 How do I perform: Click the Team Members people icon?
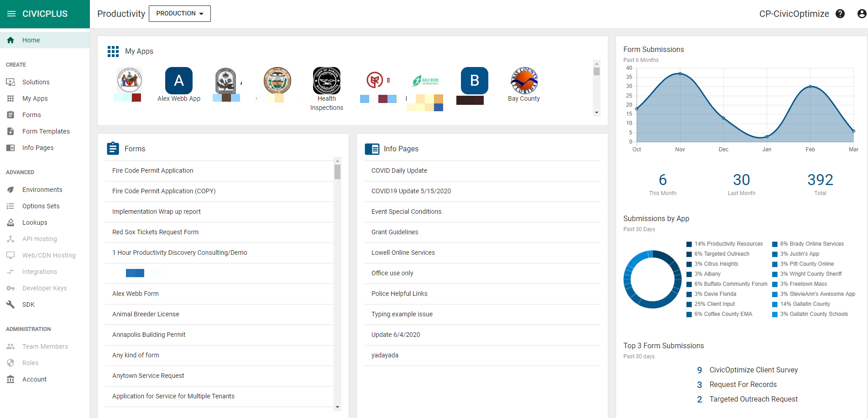[x=10, y=346]
